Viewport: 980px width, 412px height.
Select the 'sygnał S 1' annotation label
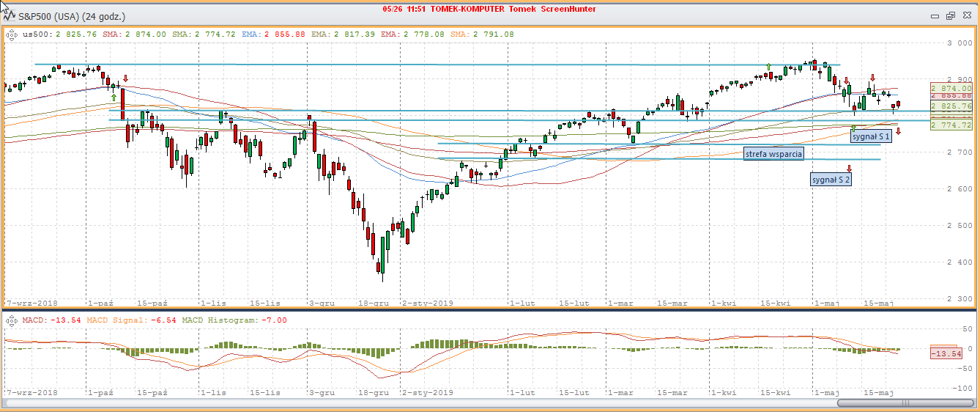(x=871, y=136)
